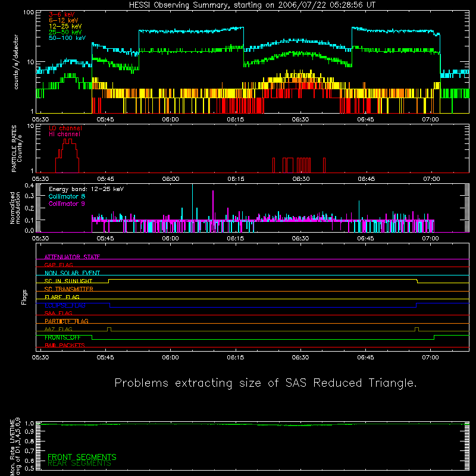The height and width of the screenshot is (476, 476).
Task: Click the green FRONTS_OFF flag label
Action: point(62,337)
